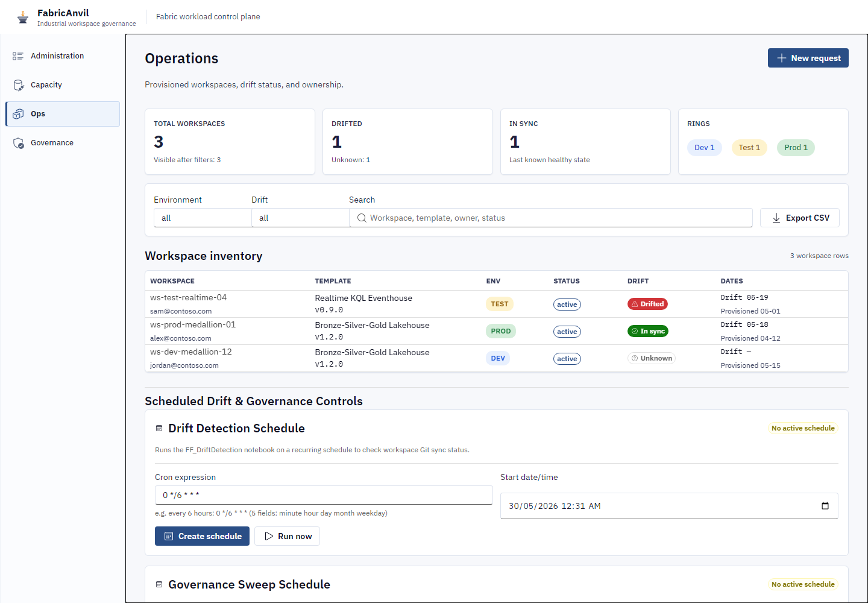Click Provisioned 05-15 date text
This screenshot has height=603, width=868.
pyautogui.click(x=750, y=365)
